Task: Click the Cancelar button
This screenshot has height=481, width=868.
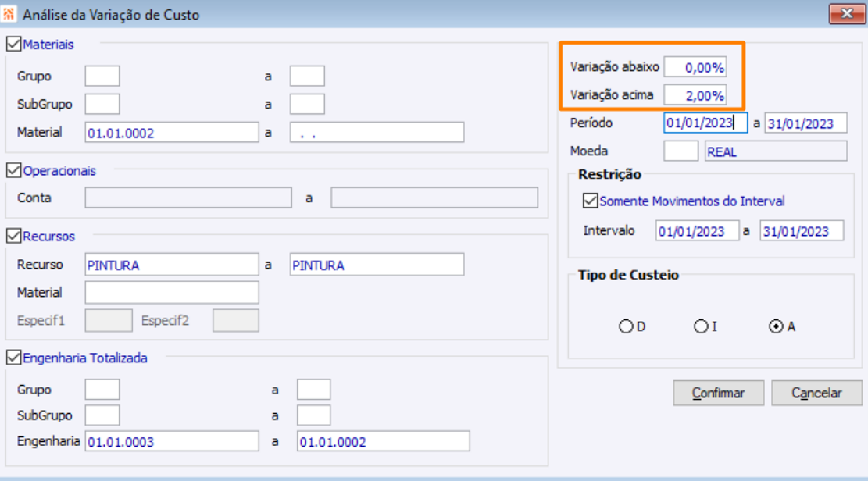Action: (x=816, y=393)
